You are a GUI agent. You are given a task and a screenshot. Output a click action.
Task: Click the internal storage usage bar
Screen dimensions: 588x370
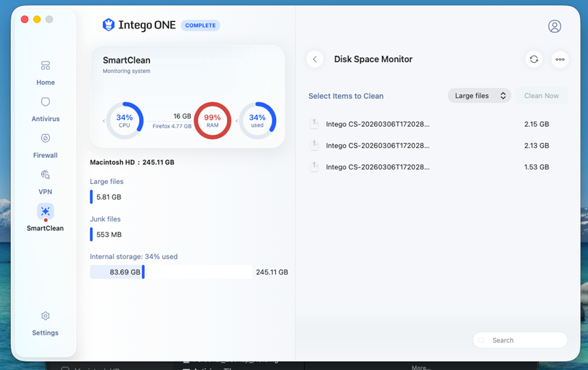coord(171,272)
